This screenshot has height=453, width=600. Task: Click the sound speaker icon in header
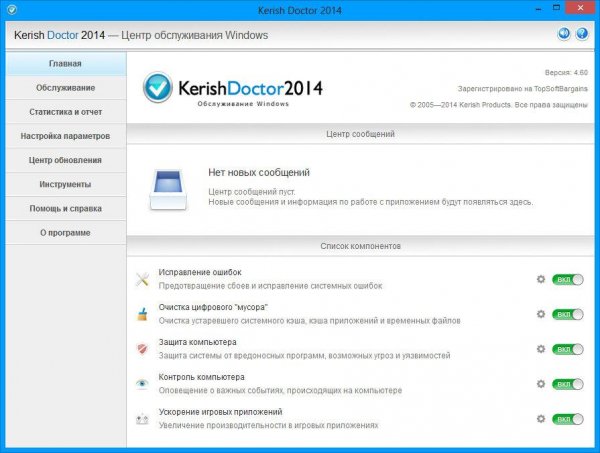click(x=564, y=34)
